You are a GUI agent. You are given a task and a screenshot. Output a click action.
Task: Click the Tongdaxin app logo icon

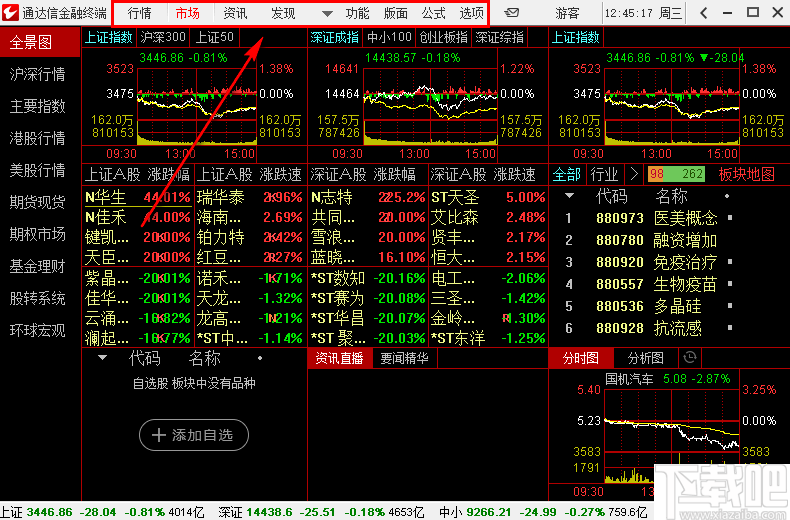click(x=10, y=13)
